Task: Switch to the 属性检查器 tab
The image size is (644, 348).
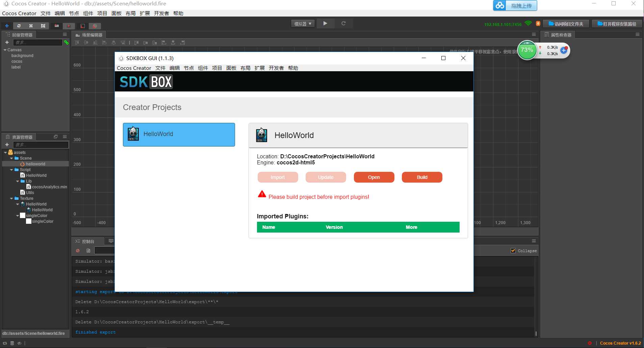Action: (x=558, y=35)
